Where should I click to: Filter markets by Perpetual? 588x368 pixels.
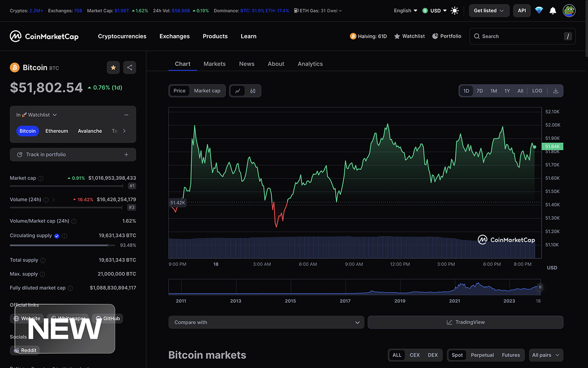(482, 355)
